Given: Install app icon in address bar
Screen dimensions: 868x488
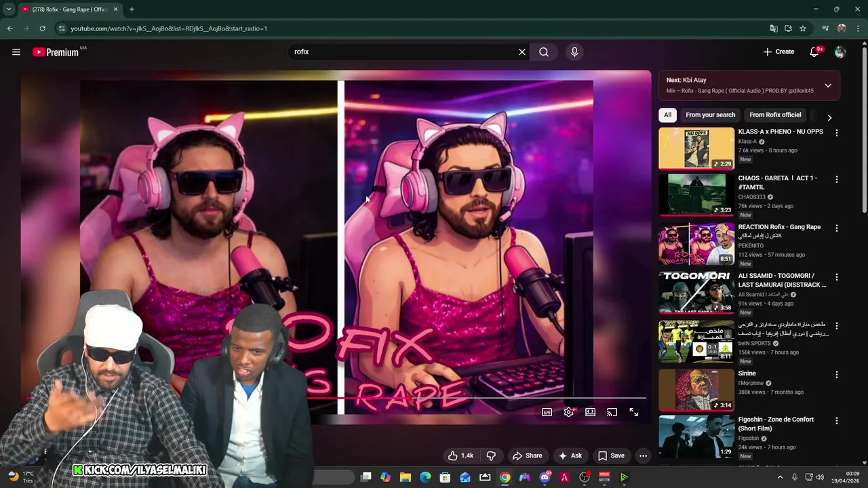Looking at the screenshot, I should [x=788, y=28].
